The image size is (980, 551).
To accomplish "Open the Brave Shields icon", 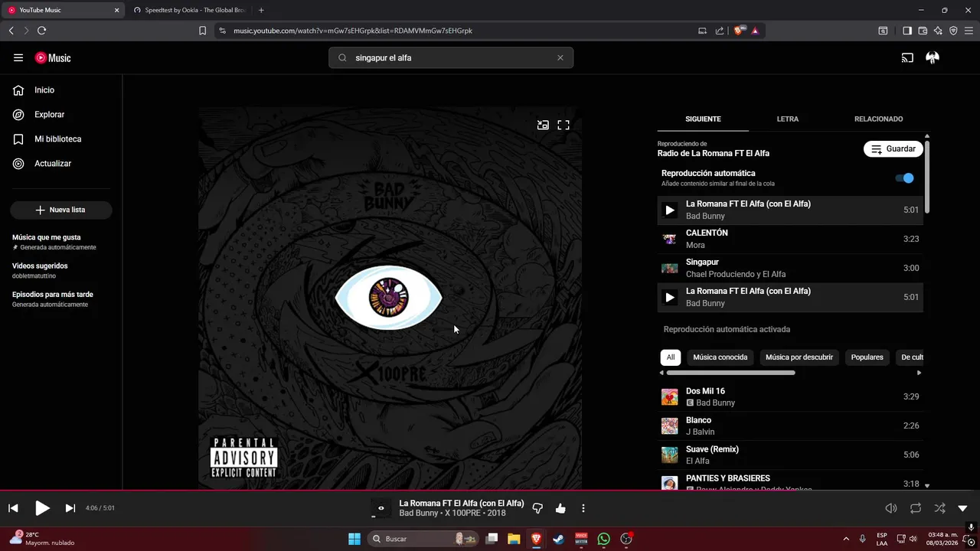I will [x=739, y=31].
